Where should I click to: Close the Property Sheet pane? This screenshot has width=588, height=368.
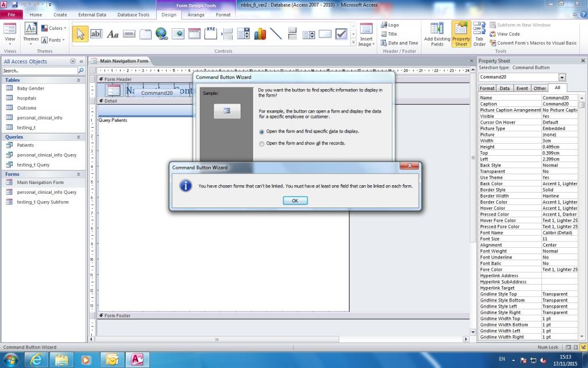pyautogui.click(x=583, y=60)
